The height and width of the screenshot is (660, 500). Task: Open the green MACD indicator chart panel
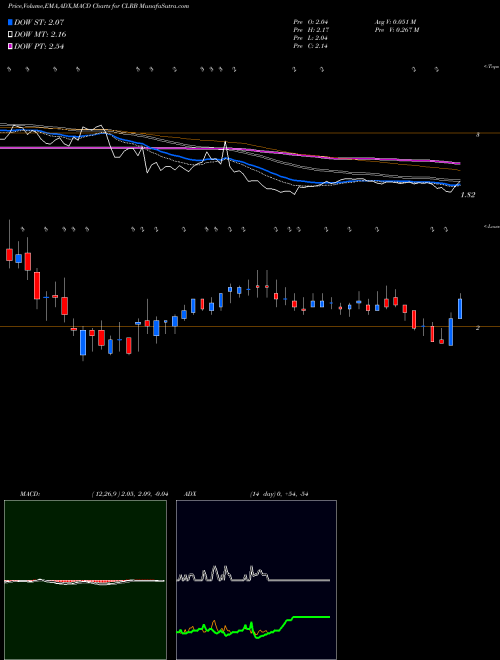point(85,580)
